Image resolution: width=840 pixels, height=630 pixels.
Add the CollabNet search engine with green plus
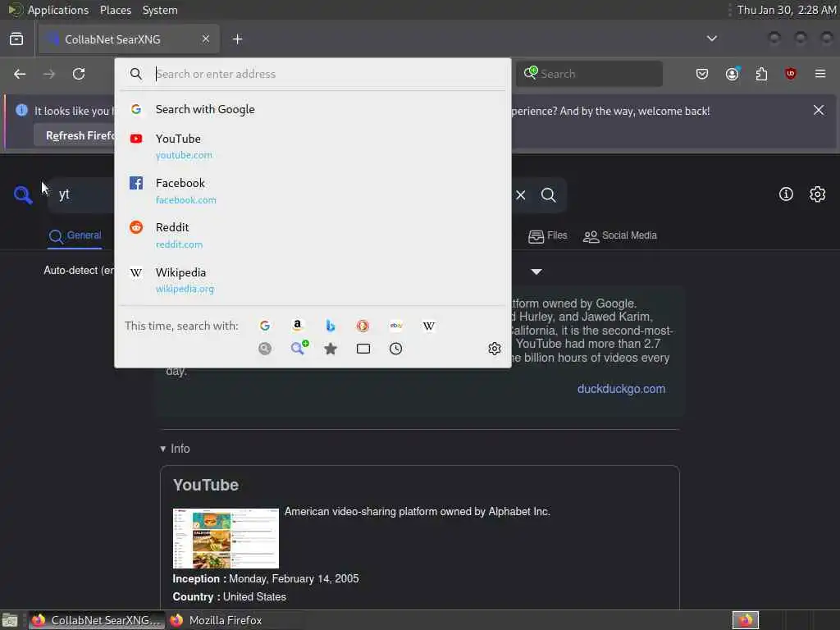click(x=299, y=348)
